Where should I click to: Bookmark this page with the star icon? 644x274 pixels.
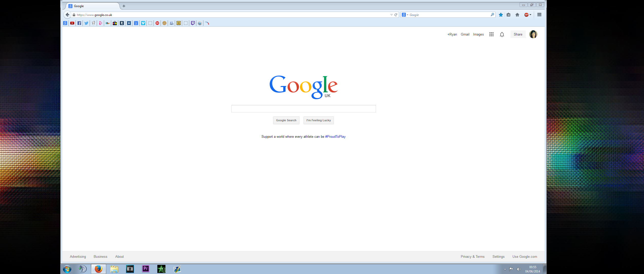tap(501, 15)
